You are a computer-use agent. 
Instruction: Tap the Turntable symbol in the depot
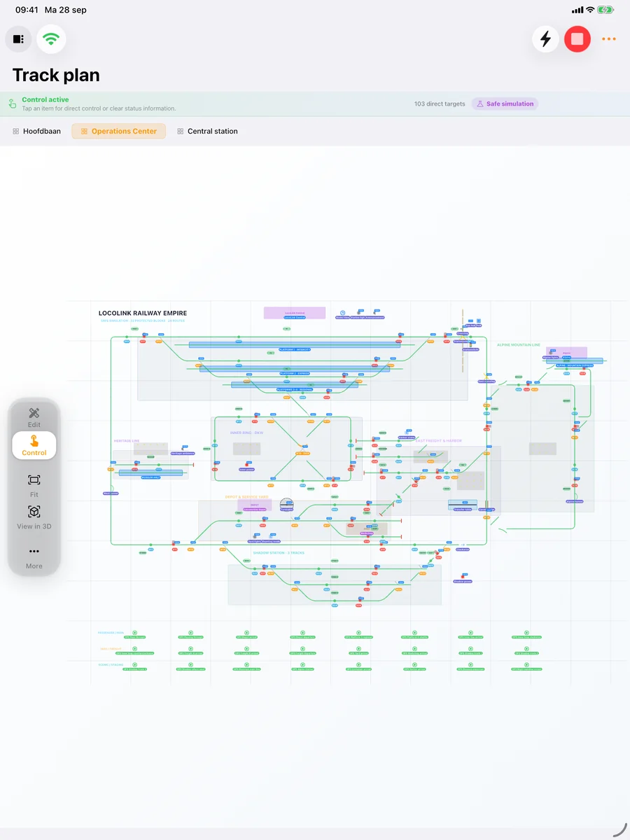point(287,504)
